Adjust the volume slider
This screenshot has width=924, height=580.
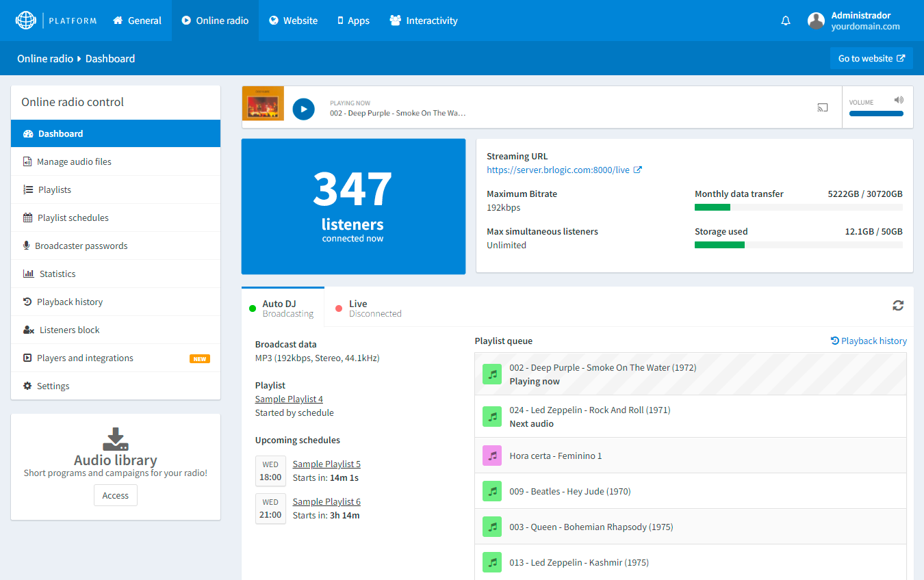(876, 114)
